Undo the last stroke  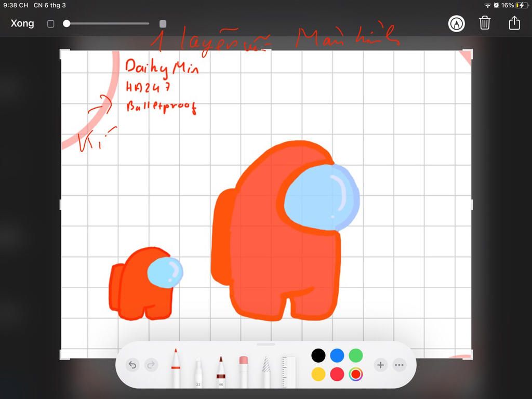pos(132,365)
